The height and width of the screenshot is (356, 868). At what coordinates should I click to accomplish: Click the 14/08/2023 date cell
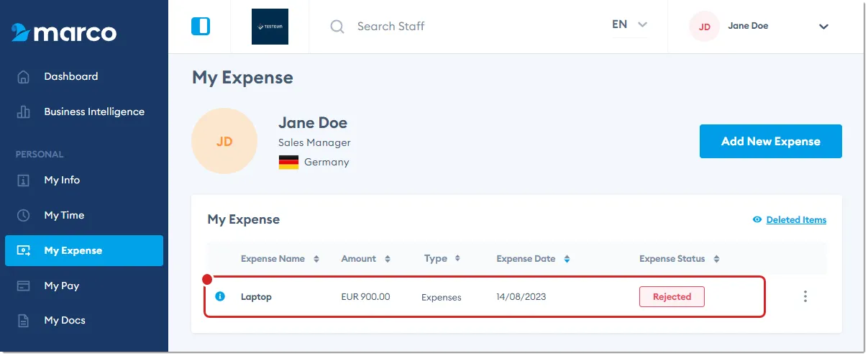pyautogui.click(x=521, y=296)
